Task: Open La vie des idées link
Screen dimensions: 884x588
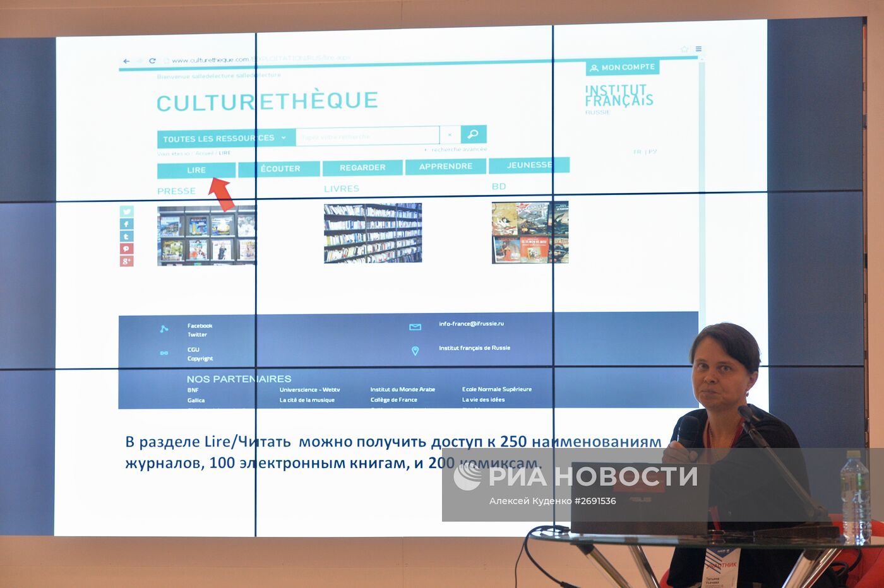Action: click(483, 399)
